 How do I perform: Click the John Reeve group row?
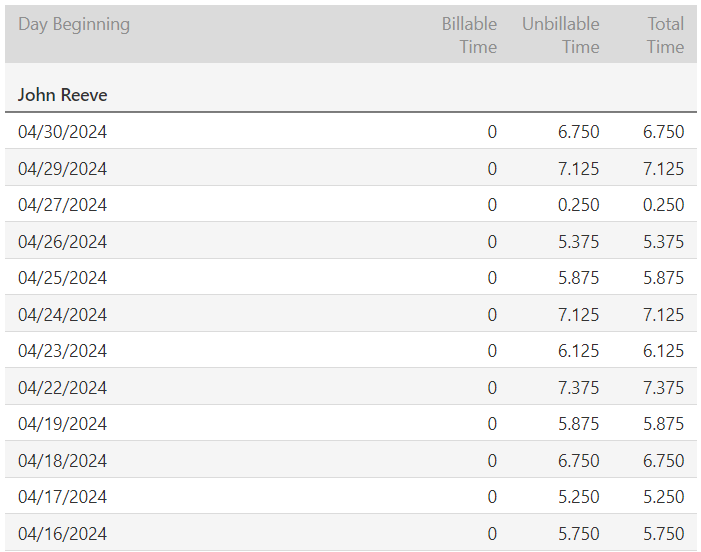(x=63, y=95)
